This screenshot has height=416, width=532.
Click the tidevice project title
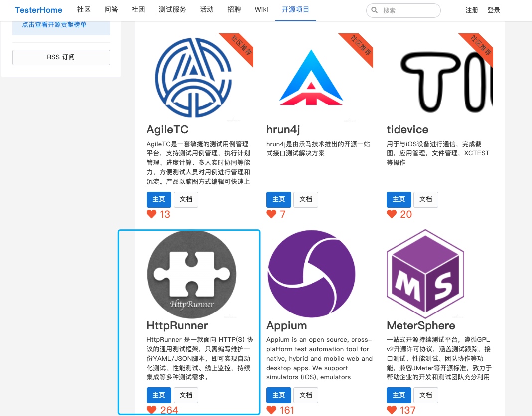(407, 129)
